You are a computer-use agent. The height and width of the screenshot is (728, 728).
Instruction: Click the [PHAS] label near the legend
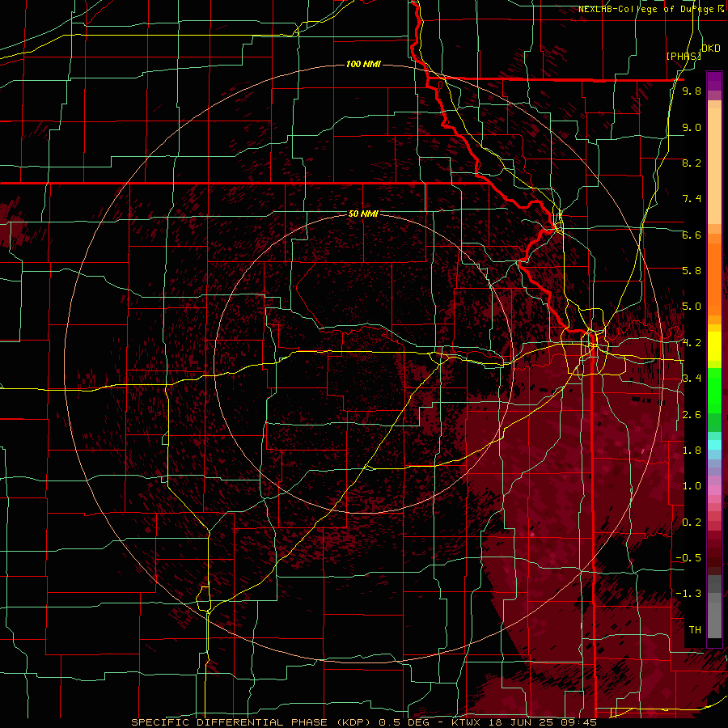pos(684,56)
